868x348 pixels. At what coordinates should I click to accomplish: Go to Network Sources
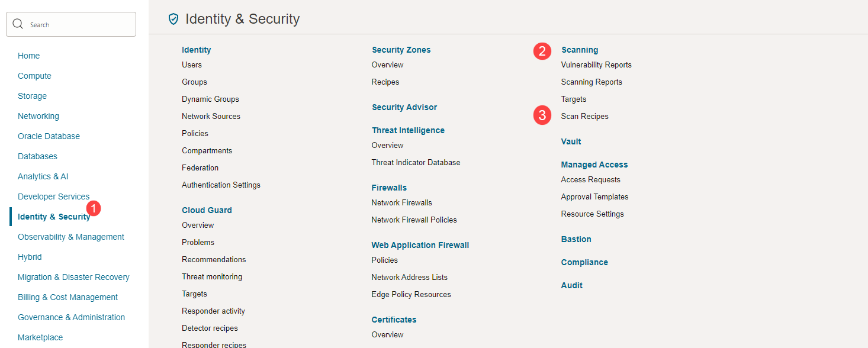pyautogui.click(x=211, y=116)
